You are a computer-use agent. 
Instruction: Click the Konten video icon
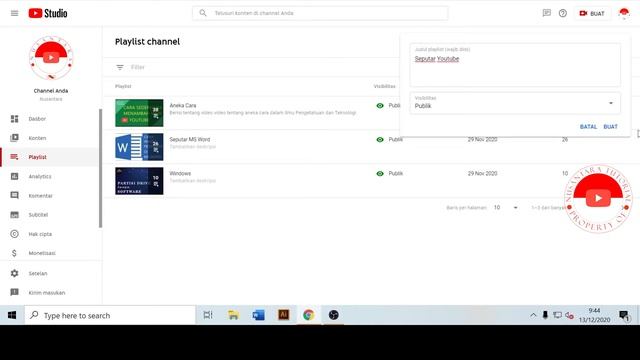(14, 138)
